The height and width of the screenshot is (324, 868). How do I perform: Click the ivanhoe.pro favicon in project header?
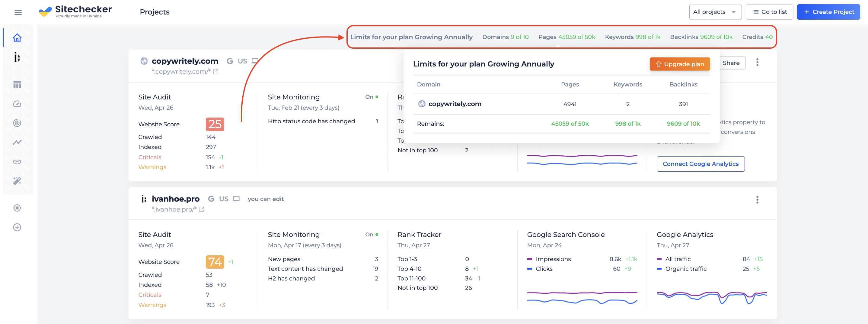(x=144, y=199)
